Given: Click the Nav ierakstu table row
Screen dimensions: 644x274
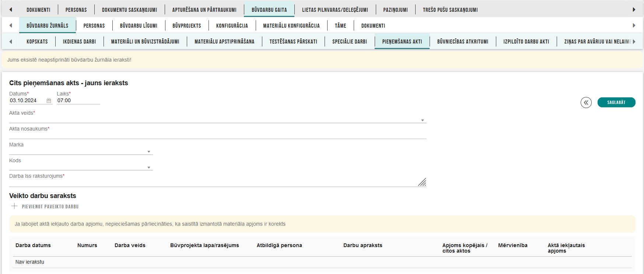Looking at the screenshot, I should 322,262.
